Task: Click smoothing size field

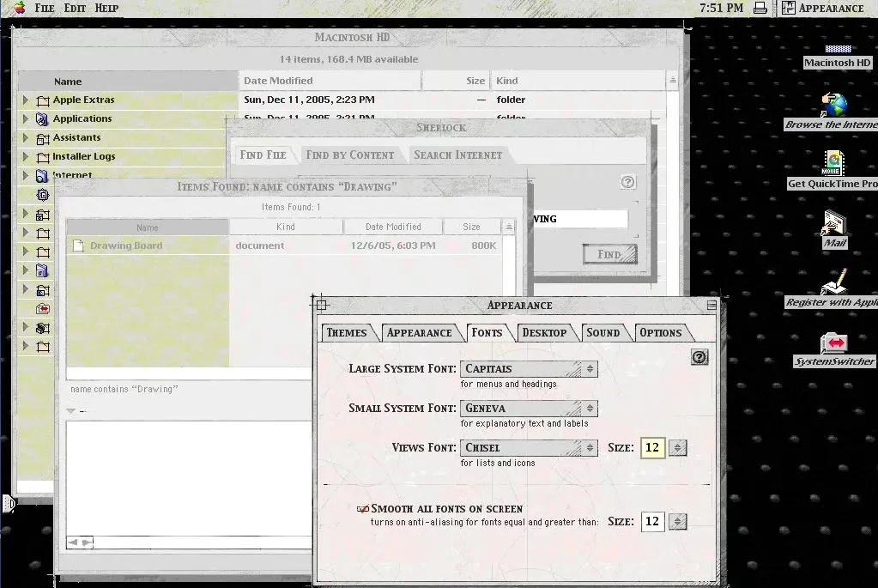Action: 652,521
